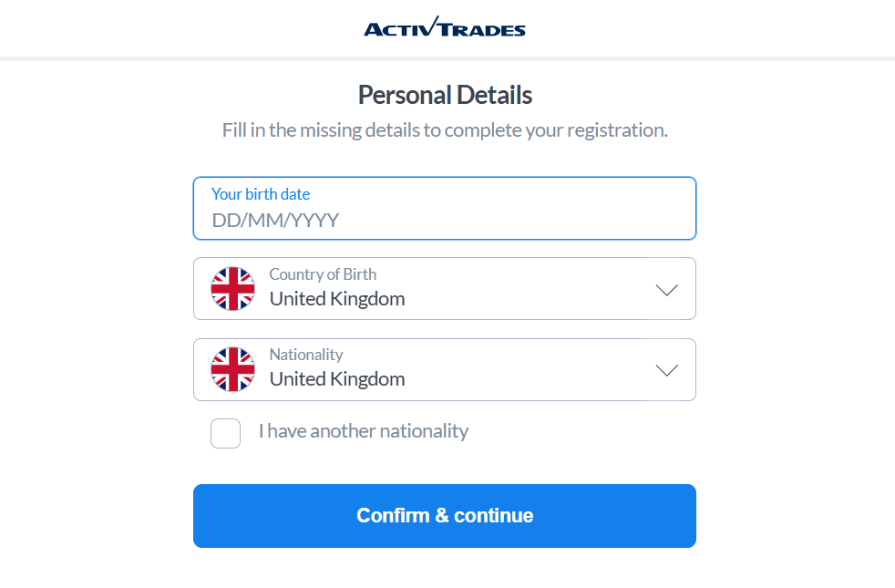Click the DD/MM/YYYY placeholder text
895x588 pixels.
coord(275,221)
